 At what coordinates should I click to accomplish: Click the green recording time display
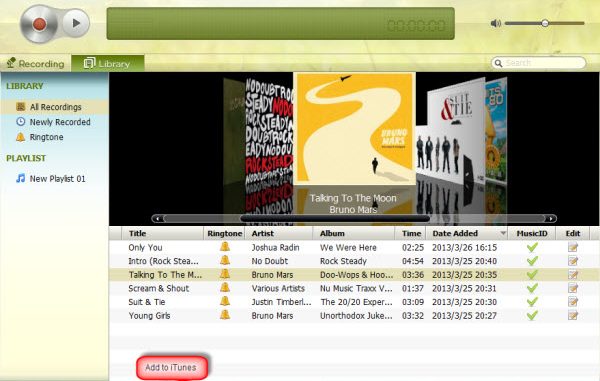(280, 23)
